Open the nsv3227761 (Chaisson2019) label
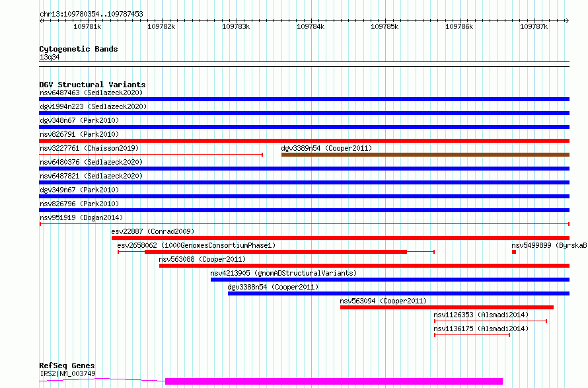 [x=89, y=148]
